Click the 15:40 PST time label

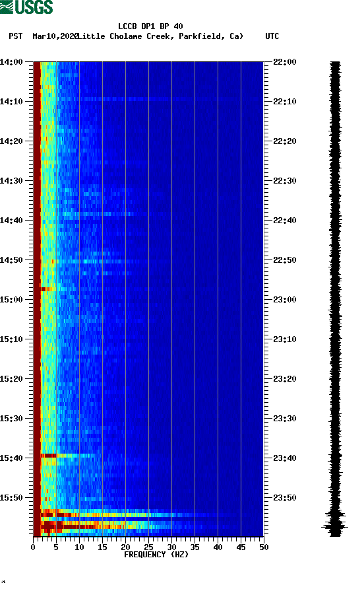tap(11, 458)
